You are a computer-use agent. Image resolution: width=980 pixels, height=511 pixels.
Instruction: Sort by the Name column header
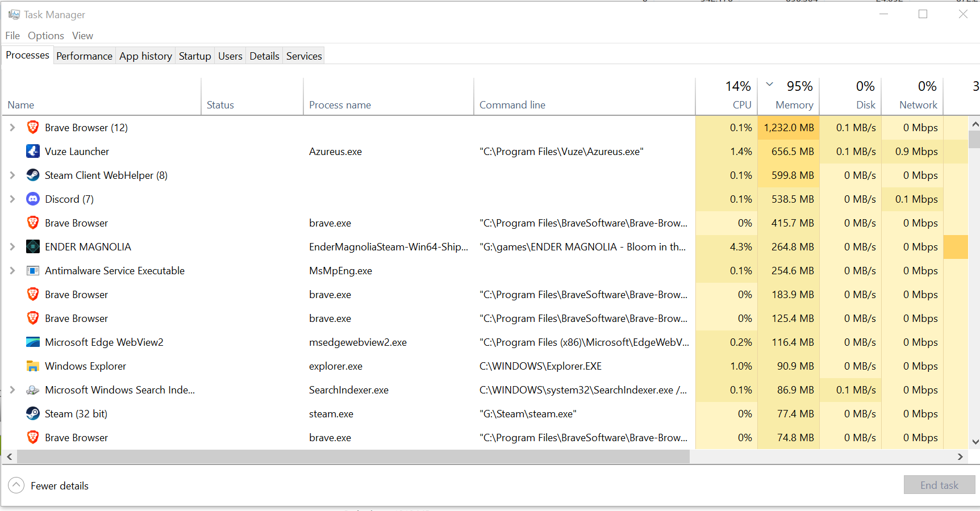click(102, 97)
